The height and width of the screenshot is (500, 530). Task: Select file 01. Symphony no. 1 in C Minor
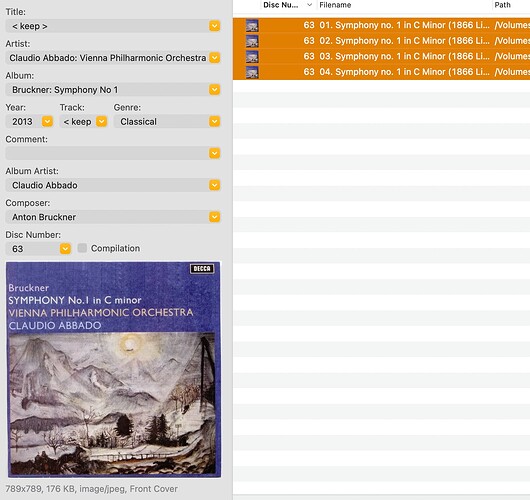[404, 25]
